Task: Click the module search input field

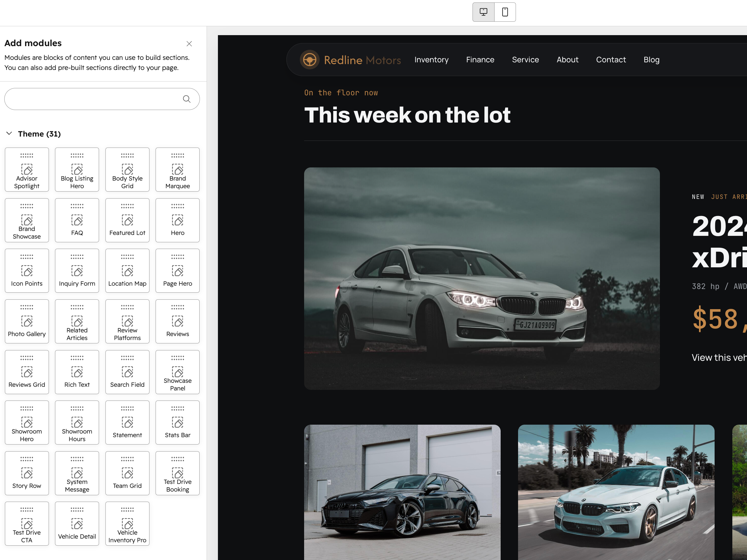Action: [x=102, y=99]
